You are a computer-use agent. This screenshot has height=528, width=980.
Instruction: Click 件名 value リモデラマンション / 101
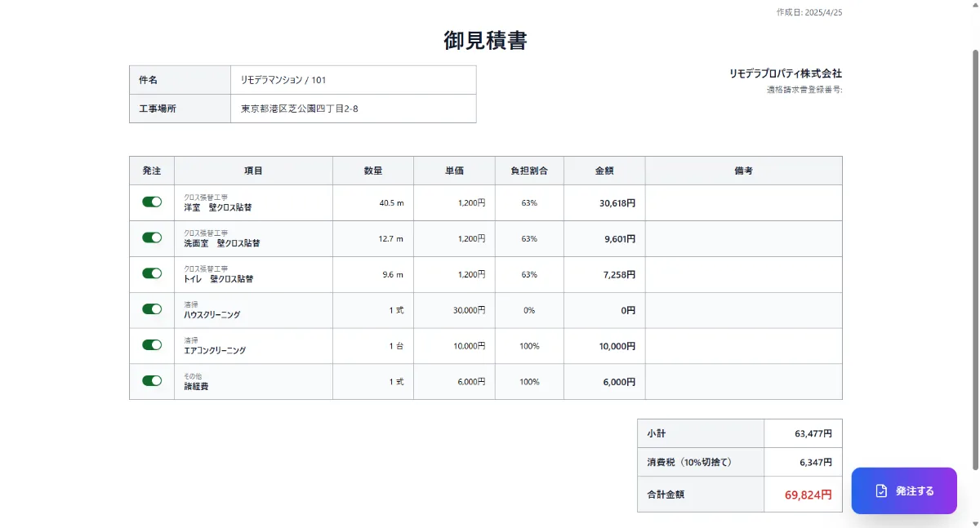tap(283, 80)
